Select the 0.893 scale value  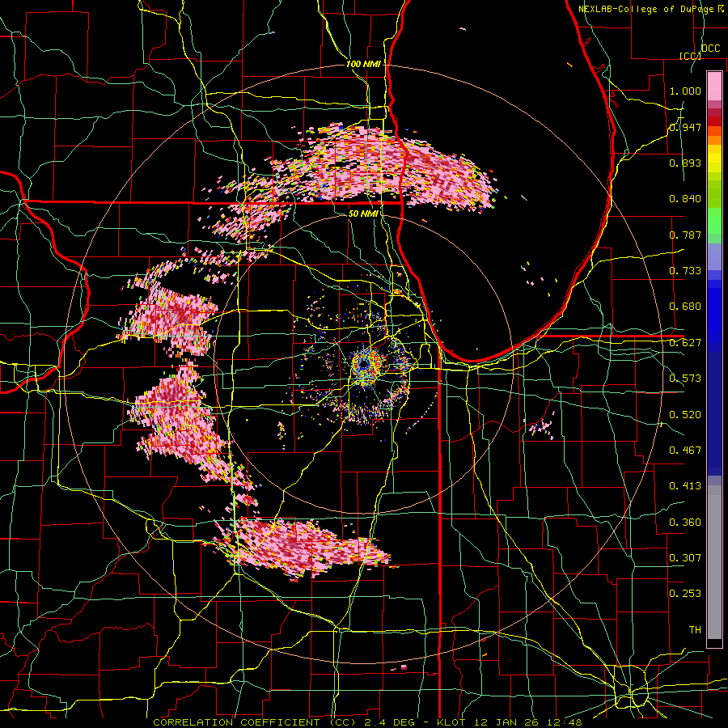685,163
